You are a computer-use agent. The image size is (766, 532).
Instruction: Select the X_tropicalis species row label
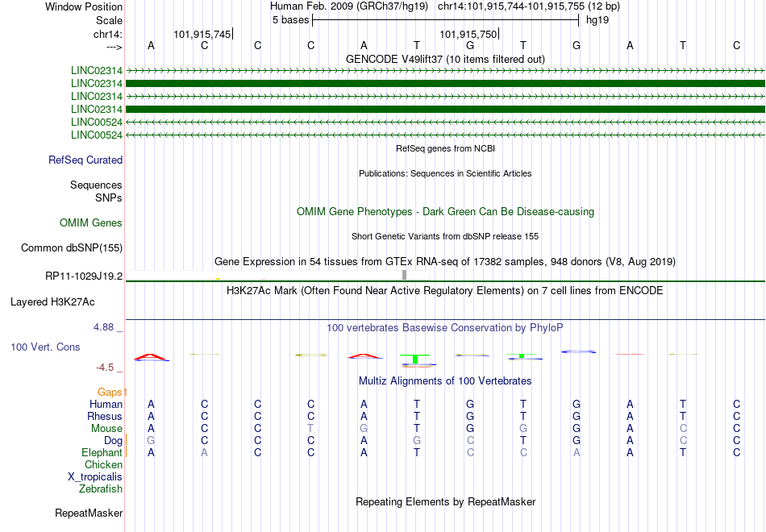click(95, 477)
